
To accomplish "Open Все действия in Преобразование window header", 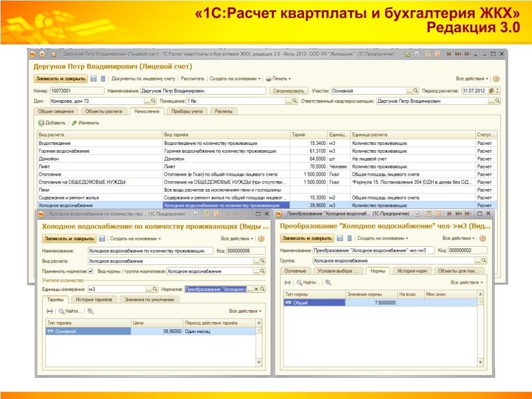I will coord(458,238).
